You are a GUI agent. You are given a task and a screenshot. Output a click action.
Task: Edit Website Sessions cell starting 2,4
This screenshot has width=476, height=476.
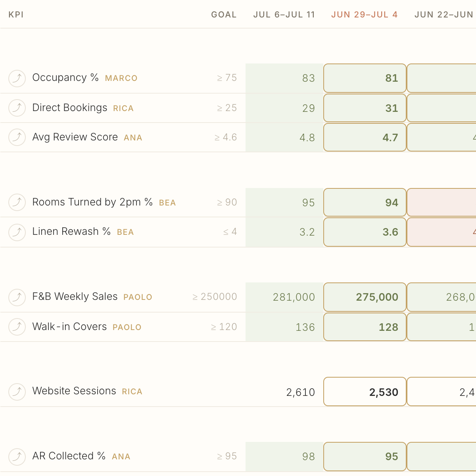441,392
